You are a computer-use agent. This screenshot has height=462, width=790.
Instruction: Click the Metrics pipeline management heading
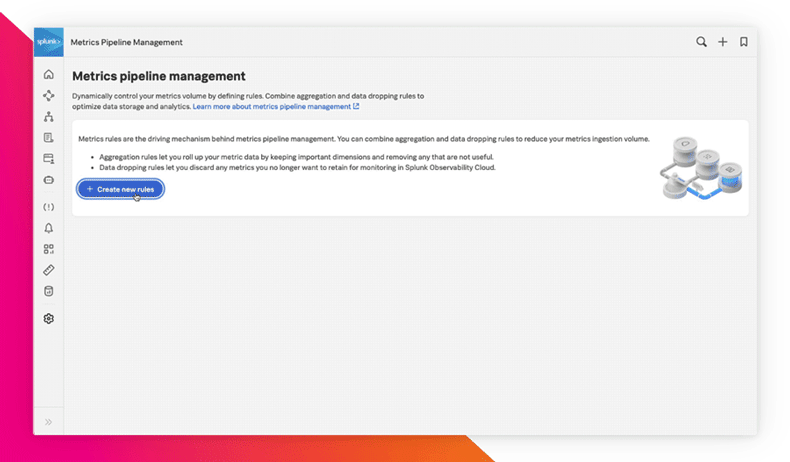159,76
